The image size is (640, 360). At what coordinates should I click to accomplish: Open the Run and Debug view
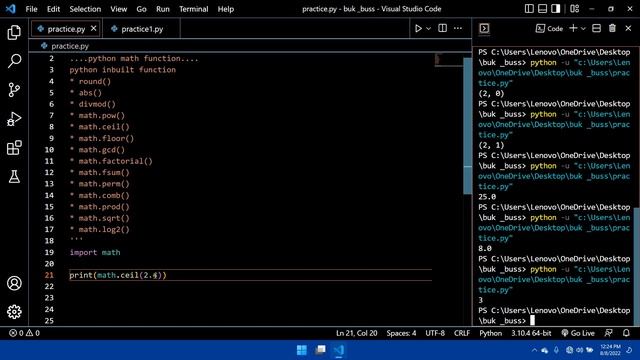point(14,119)
